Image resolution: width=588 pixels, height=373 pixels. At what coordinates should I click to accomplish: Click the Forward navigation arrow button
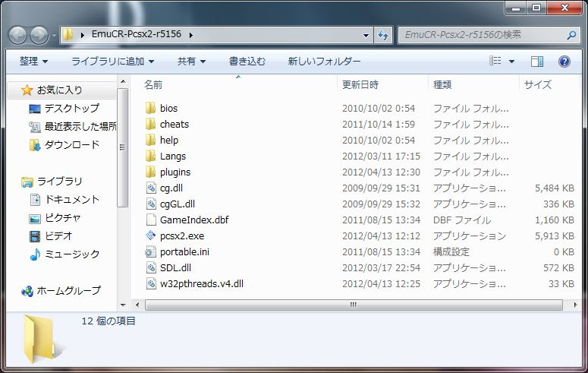(39, 35)
